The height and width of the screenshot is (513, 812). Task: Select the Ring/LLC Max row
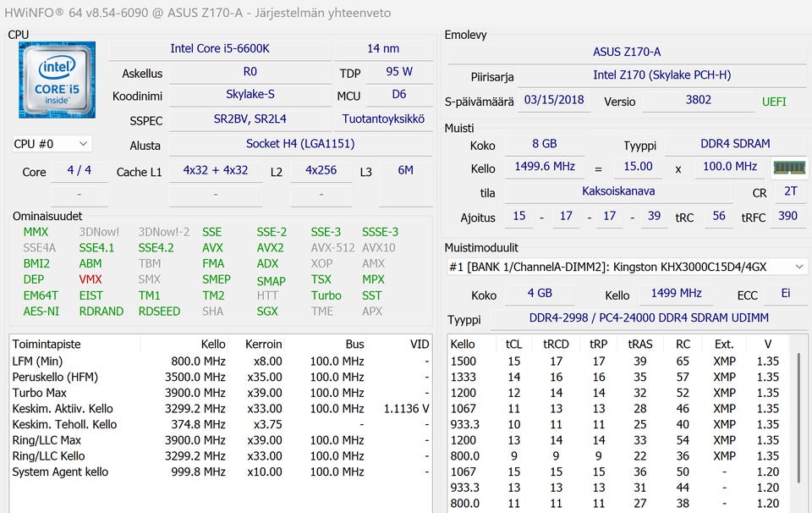tap(221, 440)
